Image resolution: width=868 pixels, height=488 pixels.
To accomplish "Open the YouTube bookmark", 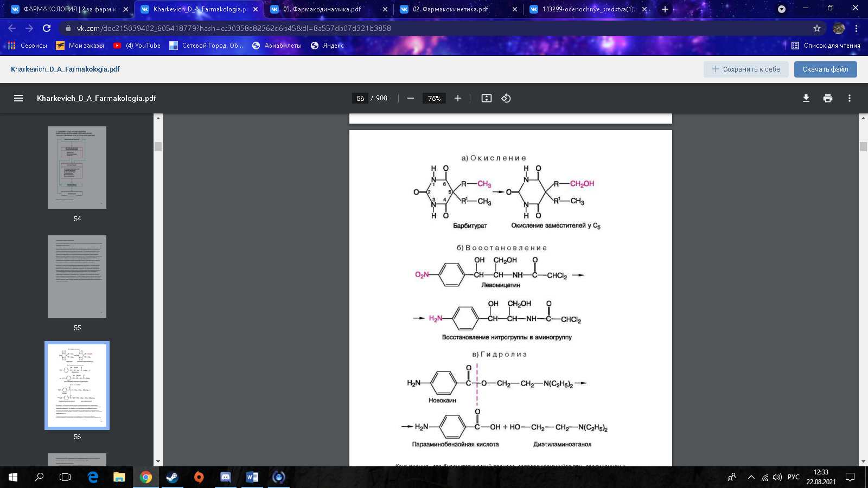I will click(137, 46).
